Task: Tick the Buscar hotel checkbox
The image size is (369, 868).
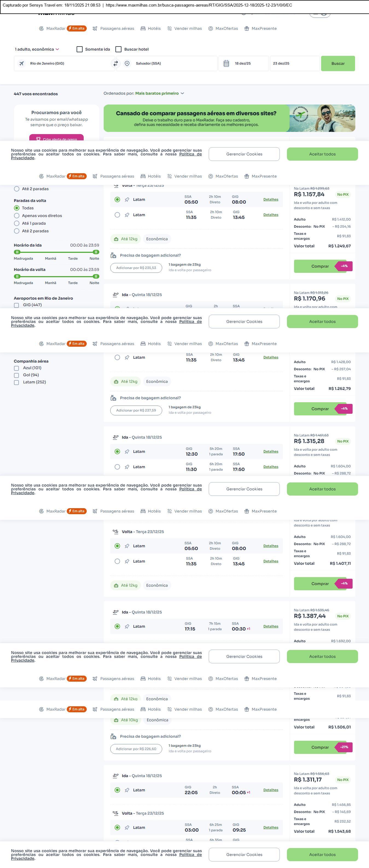Action: (118, 49)
